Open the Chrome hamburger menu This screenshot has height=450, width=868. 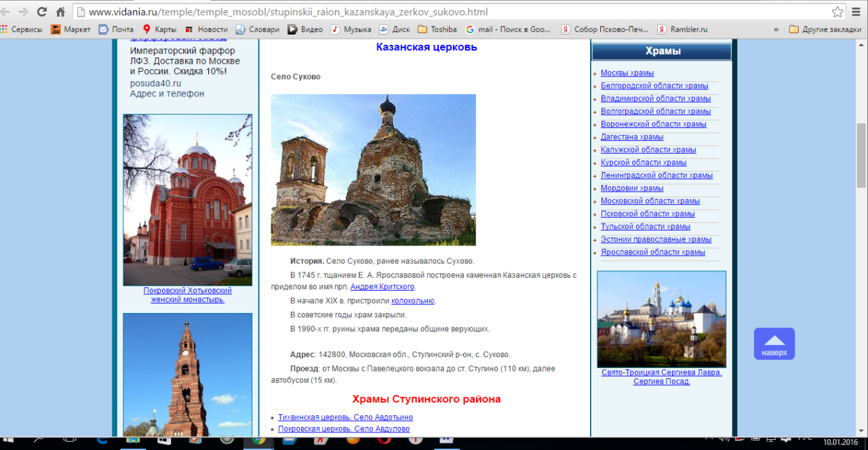(857, 12)
